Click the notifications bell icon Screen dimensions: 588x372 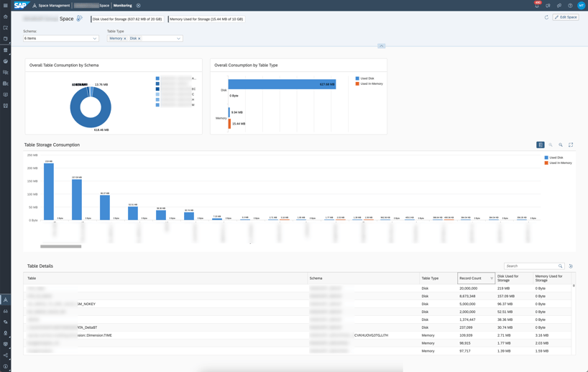coord(536,6)
